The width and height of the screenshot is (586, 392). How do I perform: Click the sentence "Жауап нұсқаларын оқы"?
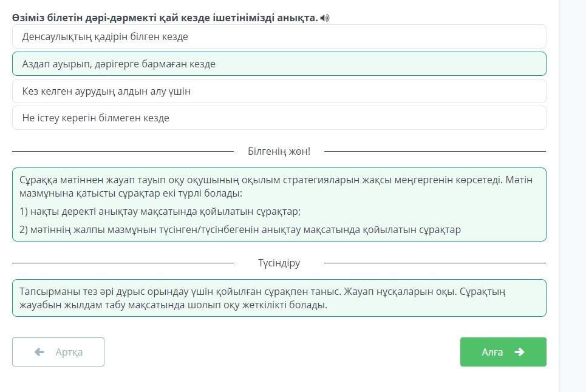click(x=400, y=292)
